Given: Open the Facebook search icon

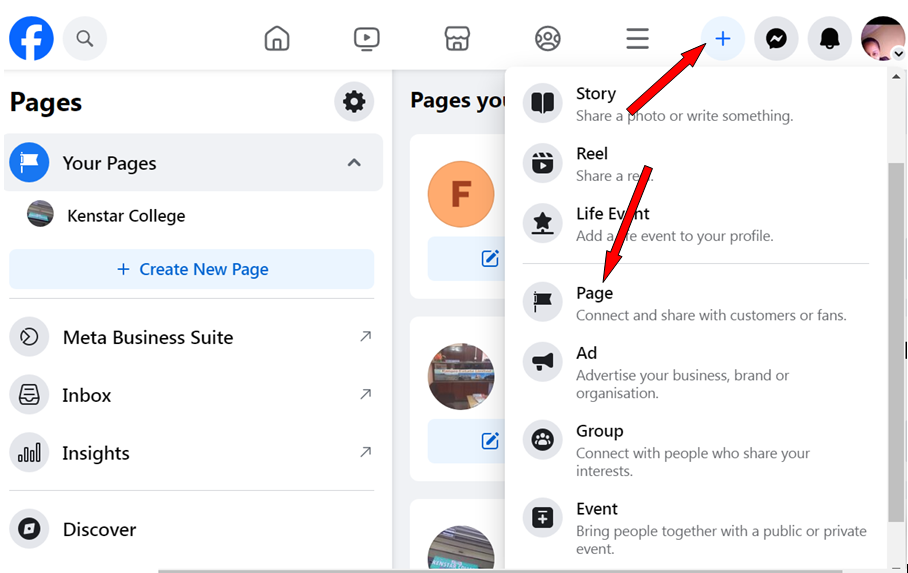Looking at the screenshot, I should click(x=85, y=38).
